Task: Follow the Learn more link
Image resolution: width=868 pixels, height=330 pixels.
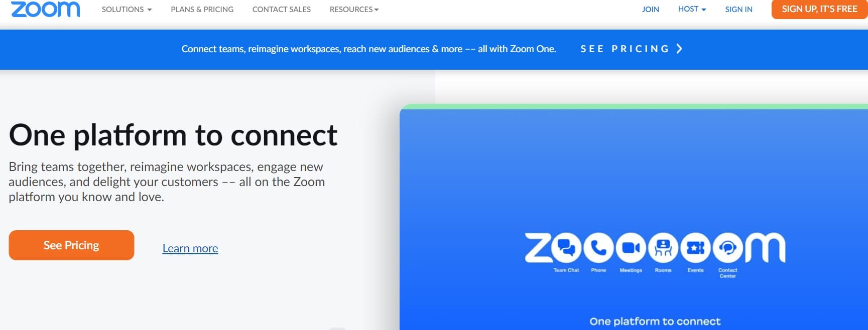Action: pyautogui.click(x=190, y=248)
